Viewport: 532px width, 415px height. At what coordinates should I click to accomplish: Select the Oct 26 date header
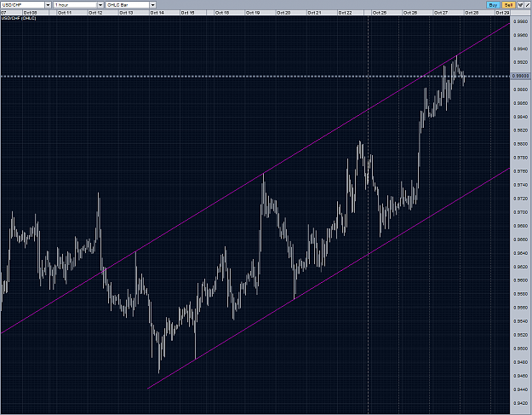410,13
